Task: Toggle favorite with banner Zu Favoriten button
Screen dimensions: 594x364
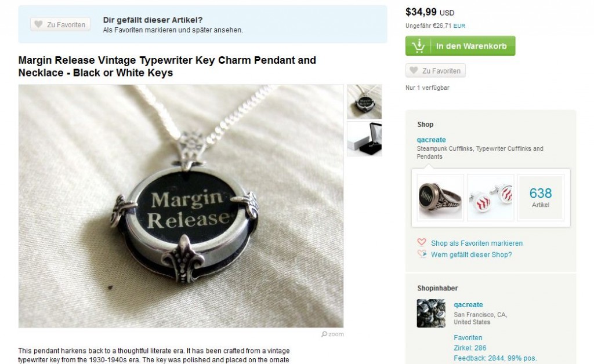Action: 60,24
